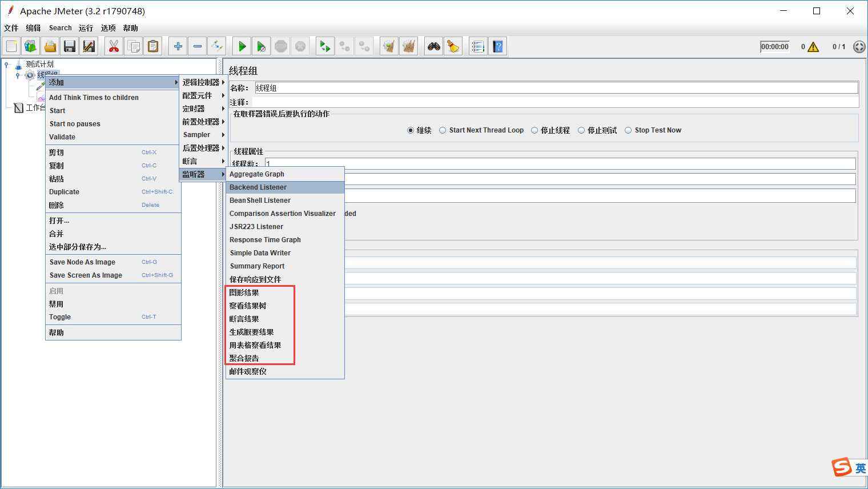Click the Toggle toolbar icon
The width and height of the screenshot is (868, 489).
click(217, 46)
